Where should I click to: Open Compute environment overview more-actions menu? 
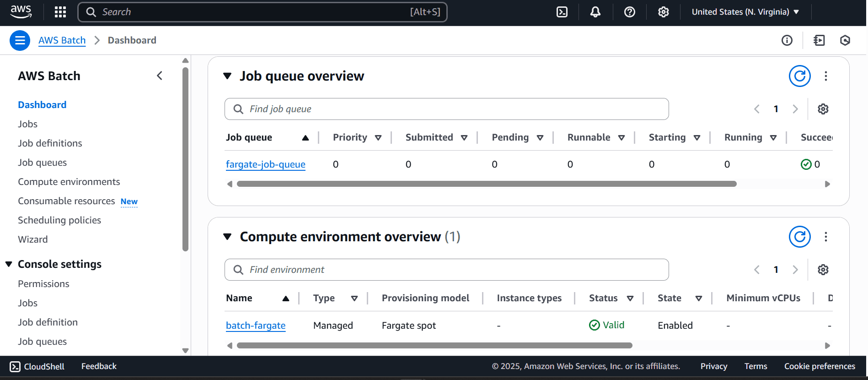tap(826, 237)
